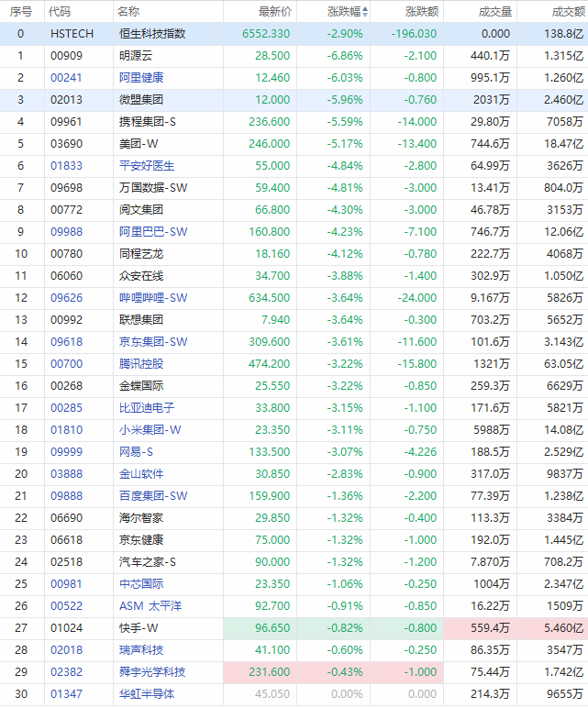This screenshot has height=708, width=588.
Task: Open stock code link 09988
Action: [x=66, y=232]
